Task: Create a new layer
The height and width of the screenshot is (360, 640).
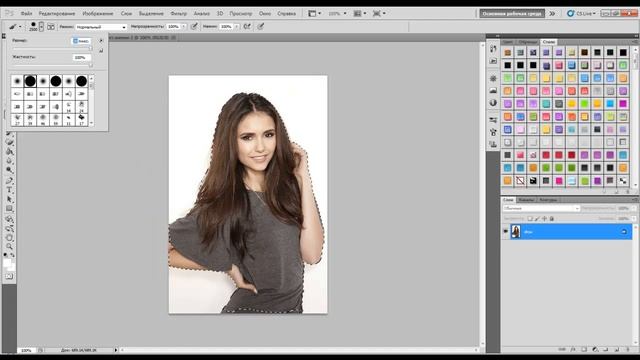Action: 617,350
